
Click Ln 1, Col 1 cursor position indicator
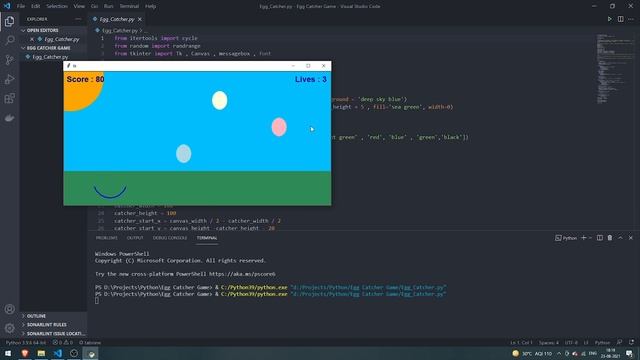tap(521, 343)
